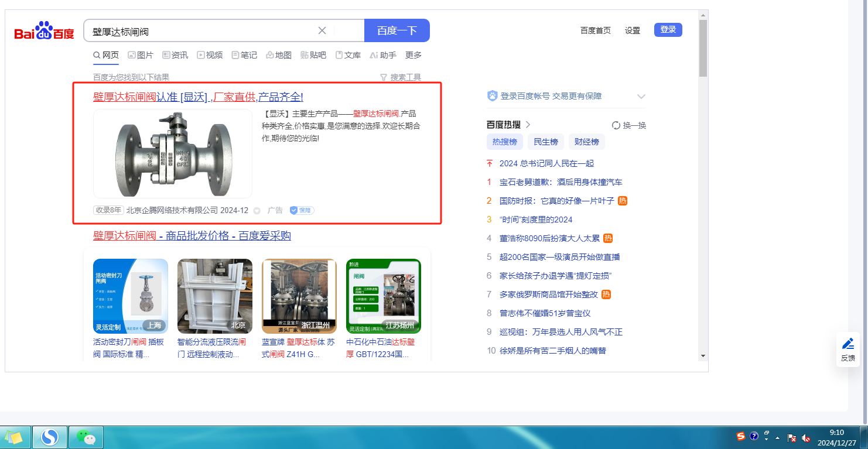Open the 百度热搜 arrow
Screen dimensions: 868x449
pyautogui.click(x=528, y=125)
